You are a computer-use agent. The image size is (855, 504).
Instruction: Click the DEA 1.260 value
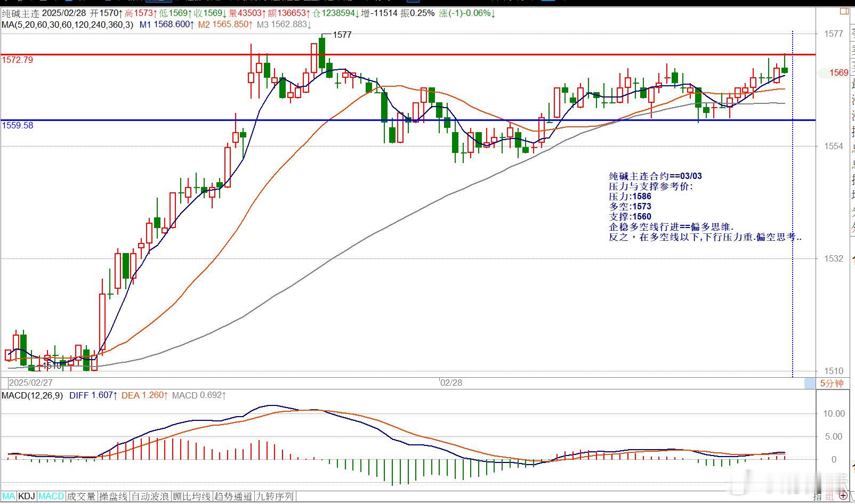pyautogui.click(x=145, y=395)
